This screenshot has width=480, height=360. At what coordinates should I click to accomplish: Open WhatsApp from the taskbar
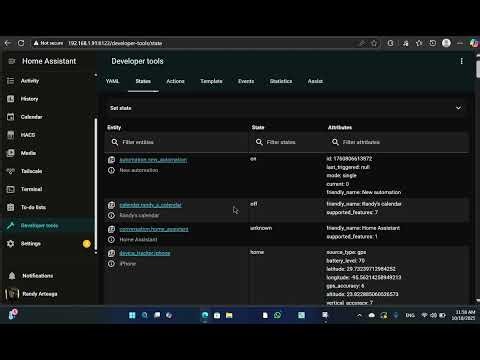(277, 315)
